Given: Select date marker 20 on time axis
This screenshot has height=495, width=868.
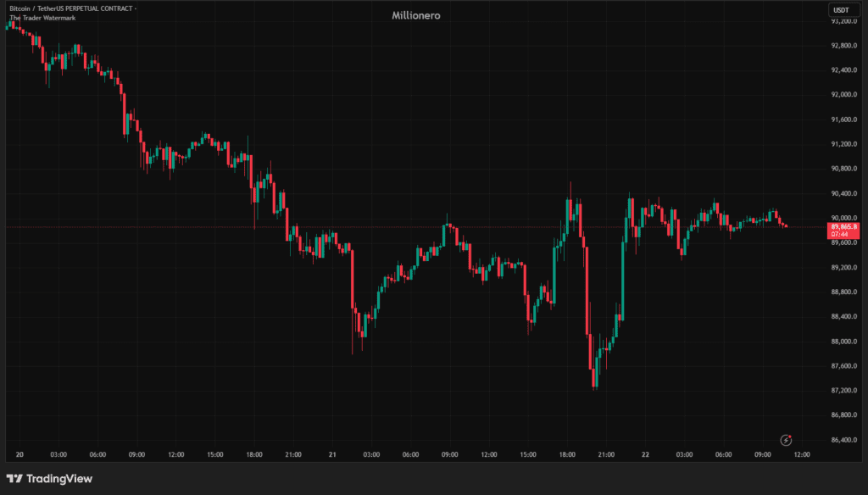Looking at the screenshot, I should 19,455.
